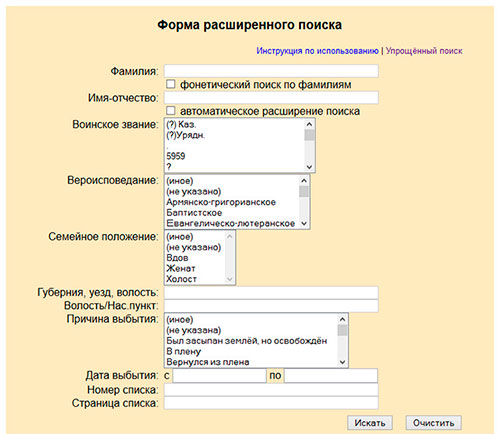Click the Причина выбытия scrollbar thumb
Screen dimensions: 500x434
(343, 330)
